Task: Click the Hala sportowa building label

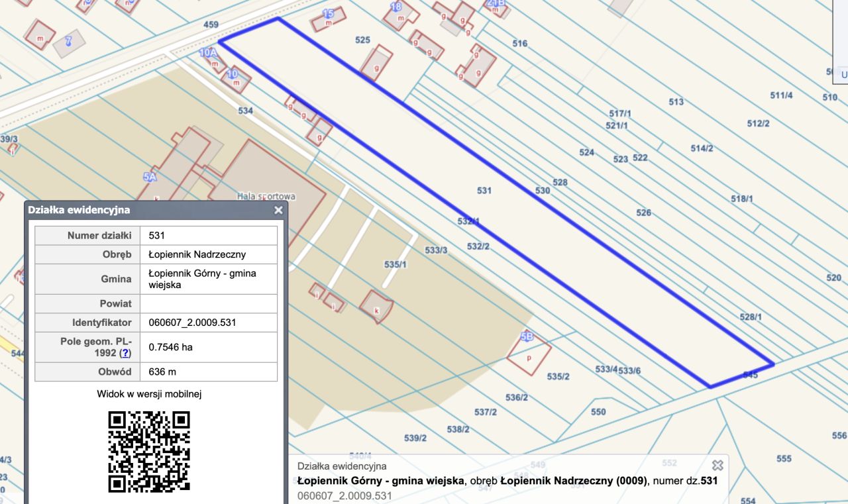Action: pyautogui.click(x=266, y=197)
